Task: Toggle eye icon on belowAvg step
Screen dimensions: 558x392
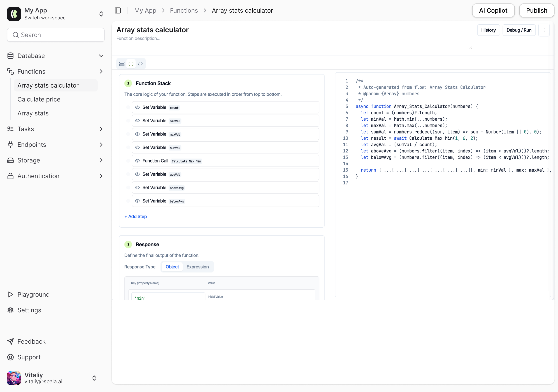Action: 137,201
